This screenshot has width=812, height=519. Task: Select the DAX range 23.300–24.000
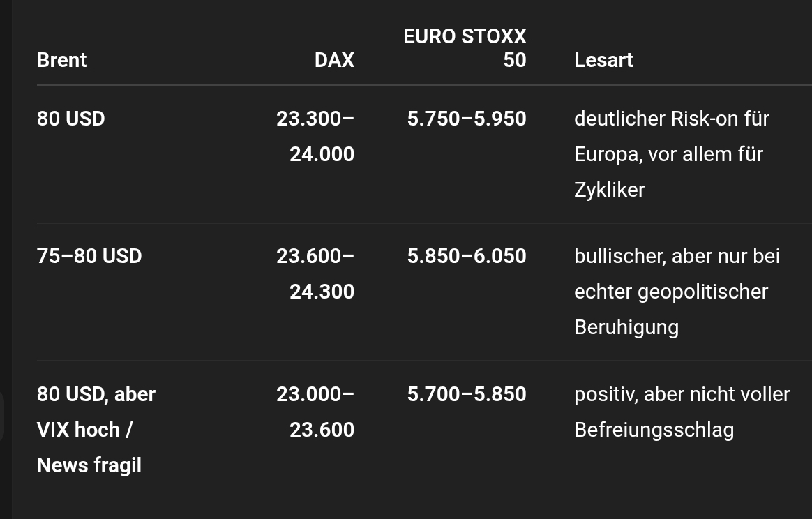point(315,136)
